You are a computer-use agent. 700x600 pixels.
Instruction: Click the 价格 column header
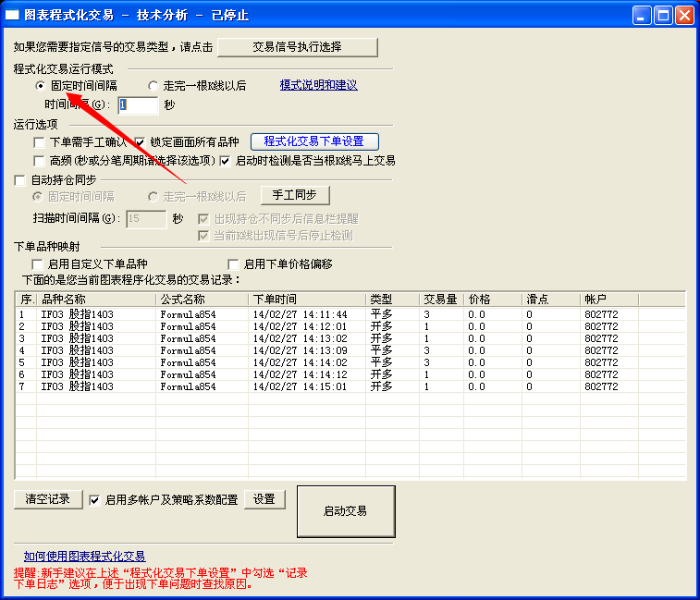pyautogui.click(x=493, y=300)
